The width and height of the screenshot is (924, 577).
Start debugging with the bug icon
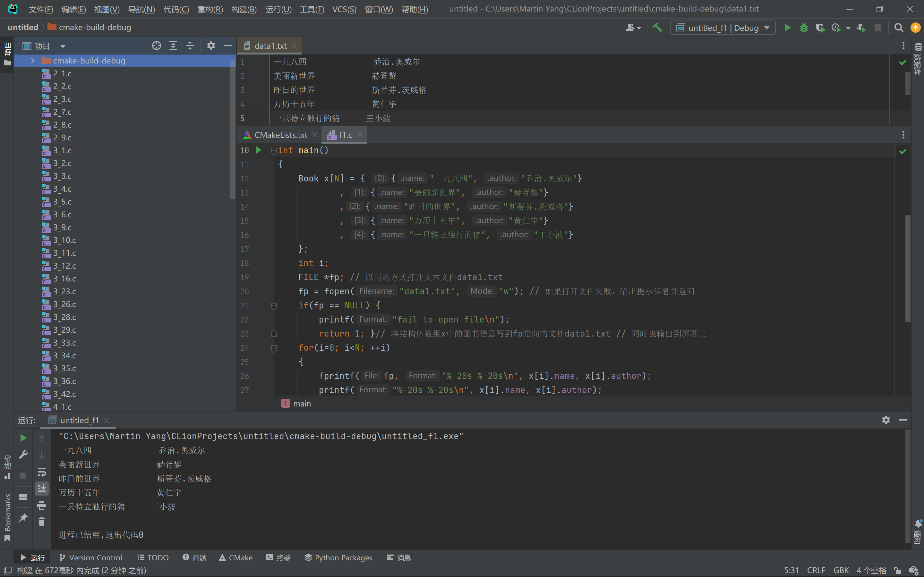[x=804, y=28]
